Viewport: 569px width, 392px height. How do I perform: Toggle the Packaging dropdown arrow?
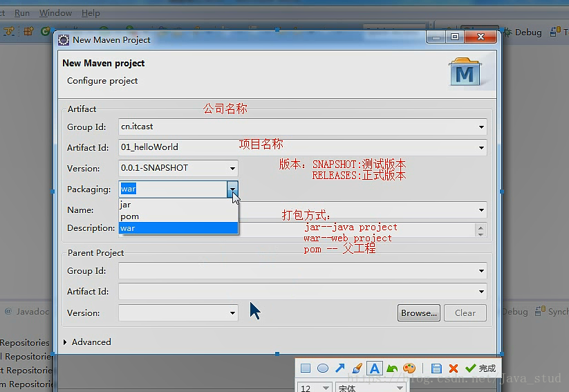coord(232,189)
